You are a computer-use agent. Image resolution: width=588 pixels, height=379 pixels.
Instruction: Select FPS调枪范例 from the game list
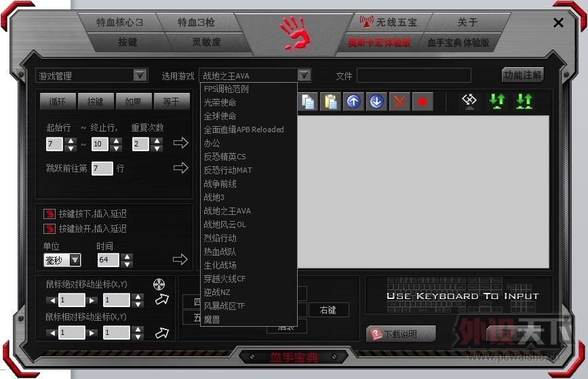pos(249,89)
